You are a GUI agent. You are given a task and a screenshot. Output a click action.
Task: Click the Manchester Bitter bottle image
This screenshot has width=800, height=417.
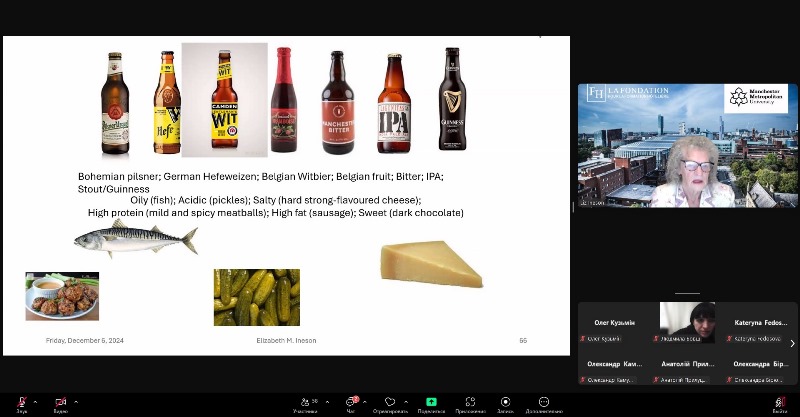(x=338, y=103)
